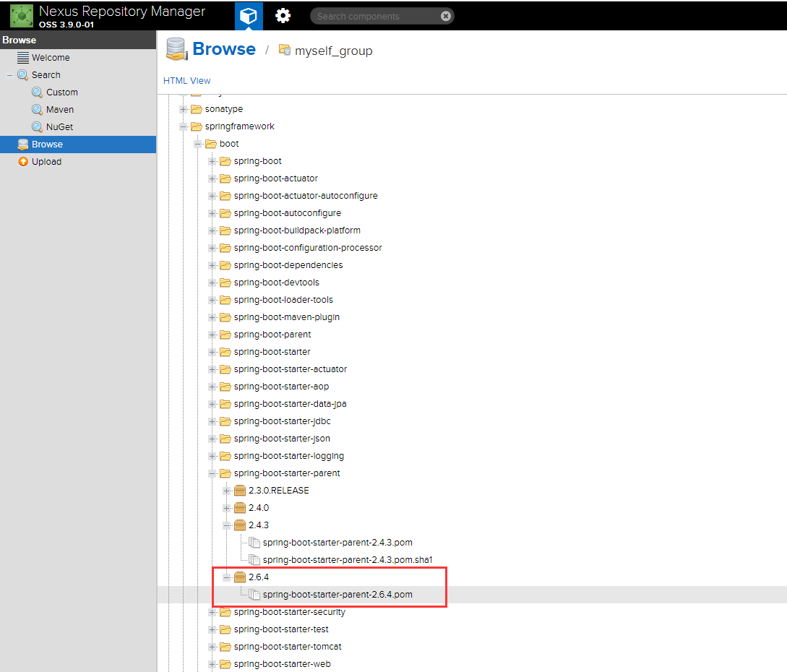This screenshot has width=787, height=672.
Task: Expand the spring-boot folder
Action: (212, 161)
